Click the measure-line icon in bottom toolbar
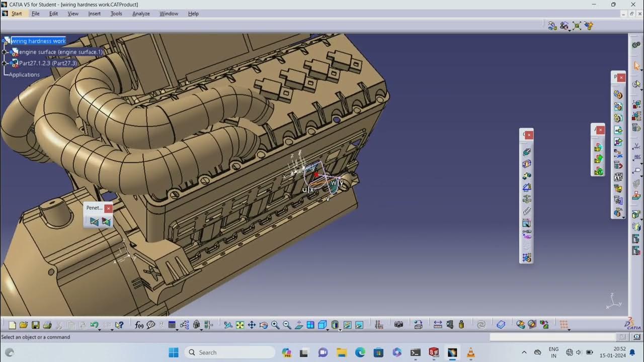Image resolution: width=644 pixels, height=362 pixels. (379, 325)
